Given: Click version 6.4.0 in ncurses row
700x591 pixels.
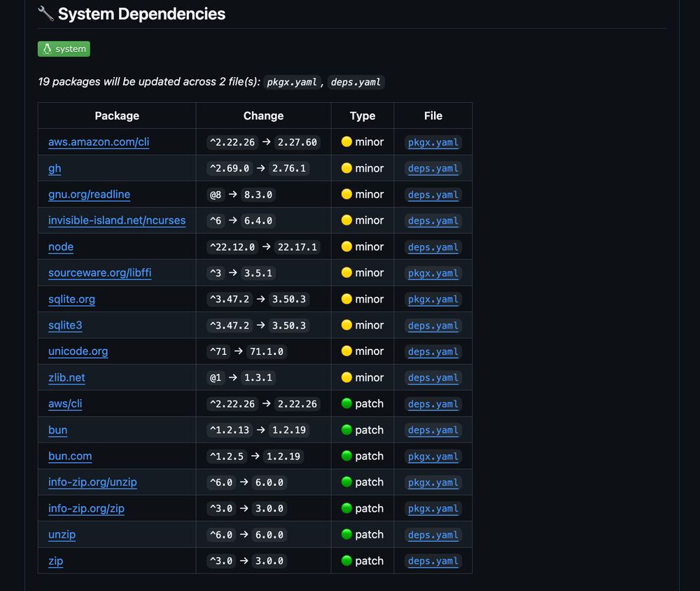Looking at the screenshot, I should (258, 221).
